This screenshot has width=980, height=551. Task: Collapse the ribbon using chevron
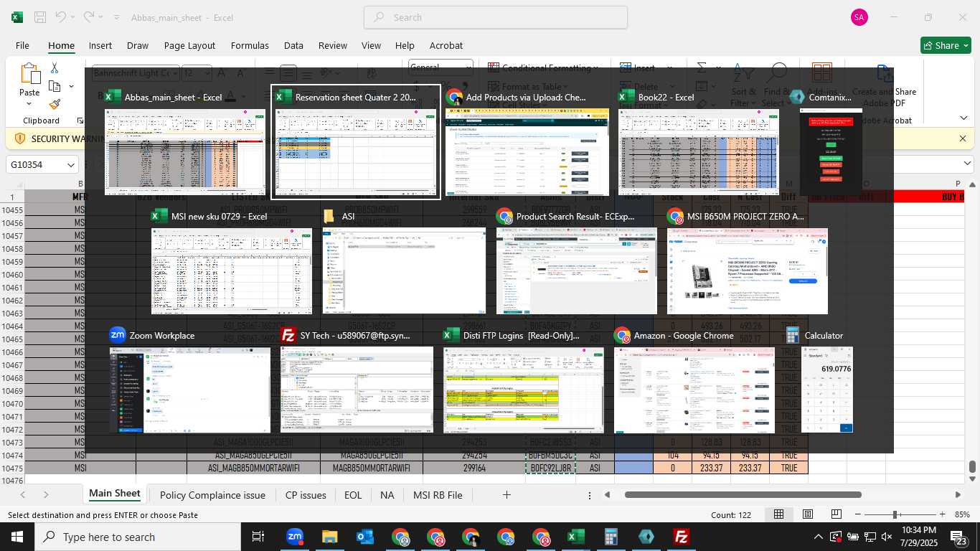pos(963,118)
